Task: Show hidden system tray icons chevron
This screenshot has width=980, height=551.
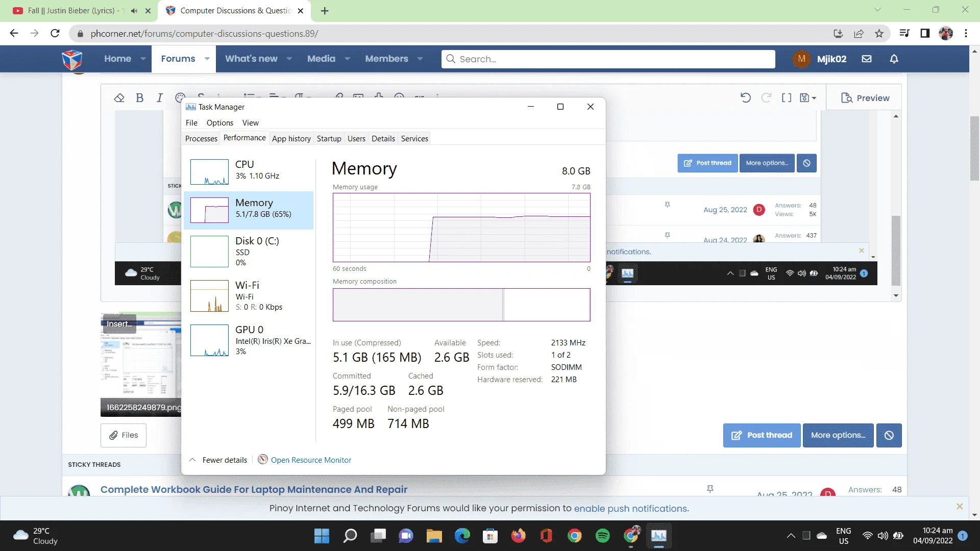Action: pos(791,536)
